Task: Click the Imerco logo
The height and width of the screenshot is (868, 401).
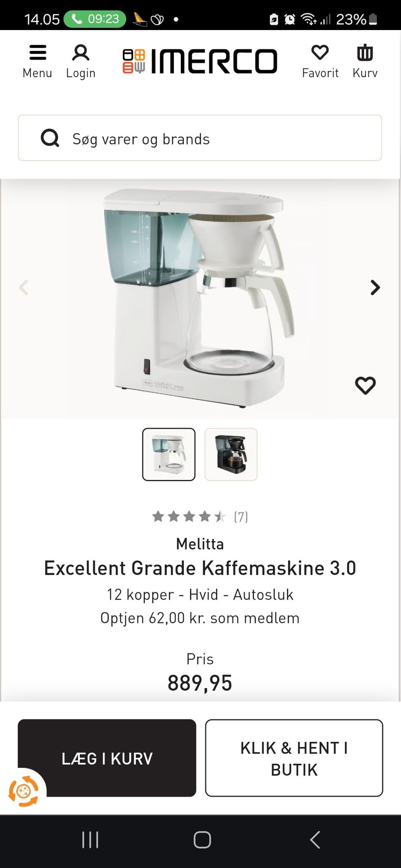Action: click(x=200, y=61)
